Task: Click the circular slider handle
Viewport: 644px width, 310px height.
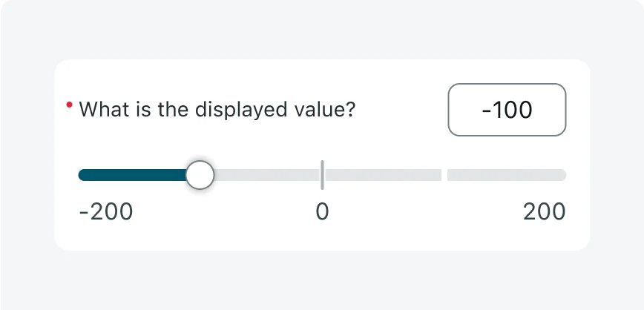Action: 200,175
